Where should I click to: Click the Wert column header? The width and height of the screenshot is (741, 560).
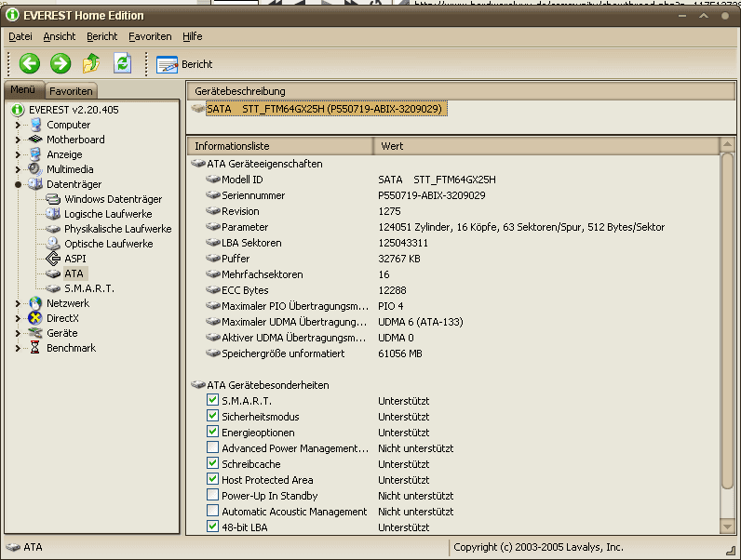coord(546,146)
